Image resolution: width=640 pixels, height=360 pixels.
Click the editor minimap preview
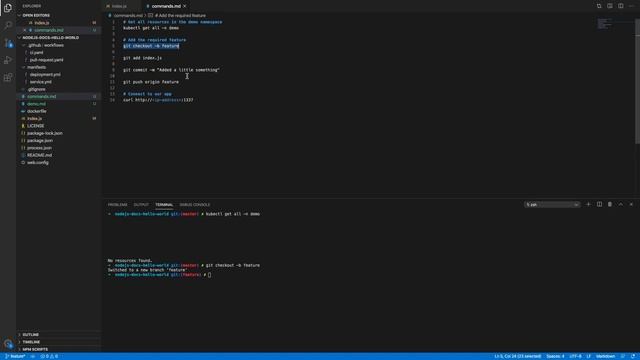605,24
